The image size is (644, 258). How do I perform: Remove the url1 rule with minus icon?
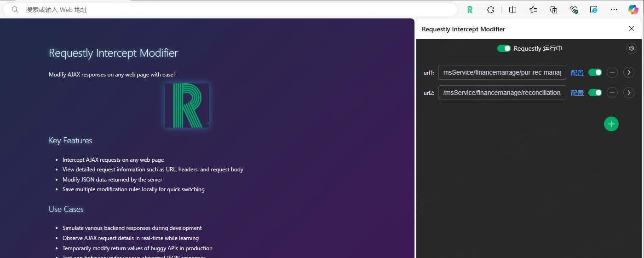click(x=612, y=72)
